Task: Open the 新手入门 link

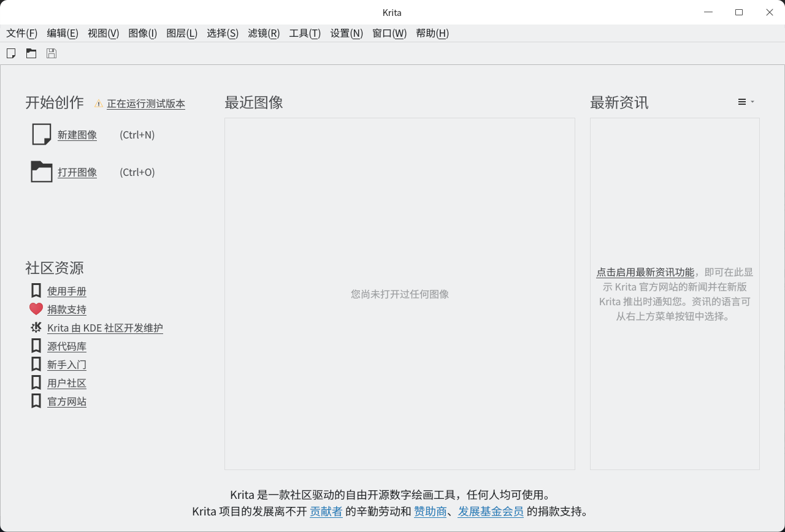Action: 67,365
